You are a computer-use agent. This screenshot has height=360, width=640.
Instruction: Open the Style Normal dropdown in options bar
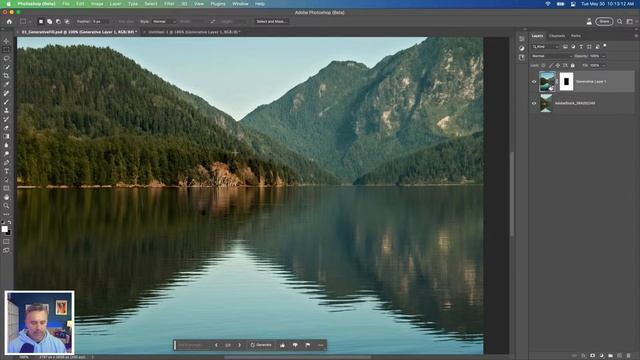pyautogui.click(x=164, y=22)
